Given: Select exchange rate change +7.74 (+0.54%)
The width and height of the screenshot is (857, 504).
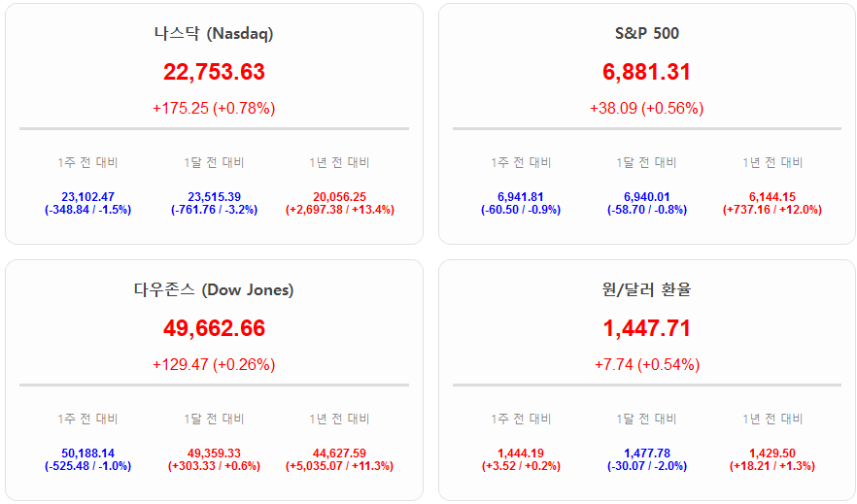Looking at the screenshot, I should coord(646,365).
